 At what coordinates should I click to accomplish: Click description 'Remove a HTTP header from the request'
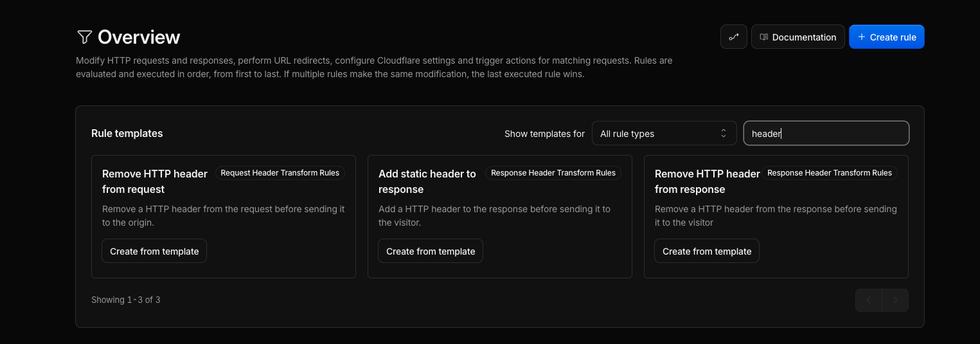(x=224, y=215)
